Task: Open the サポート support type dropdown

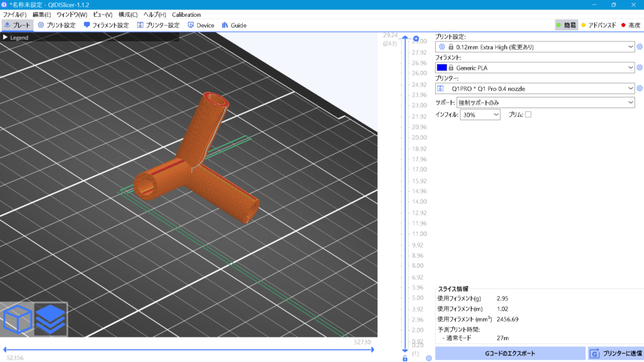Action: pos(630,102)
